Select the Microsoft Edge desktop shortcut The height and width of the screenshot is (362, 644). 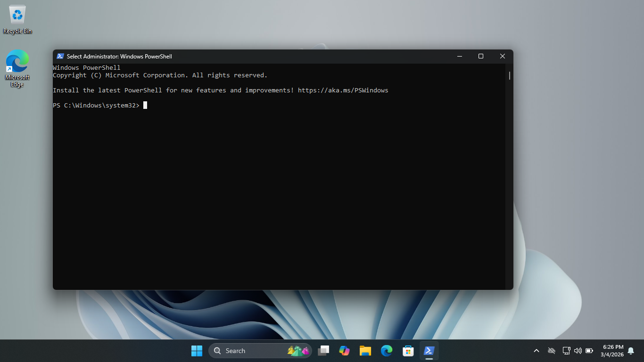pyautogui.click(x=17, y=68)
